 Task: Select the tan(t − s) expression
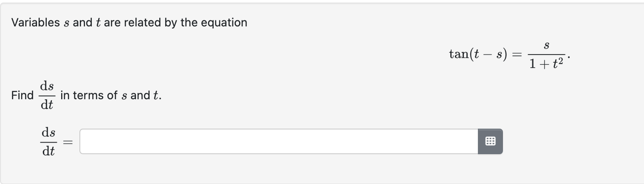(478, 55)
